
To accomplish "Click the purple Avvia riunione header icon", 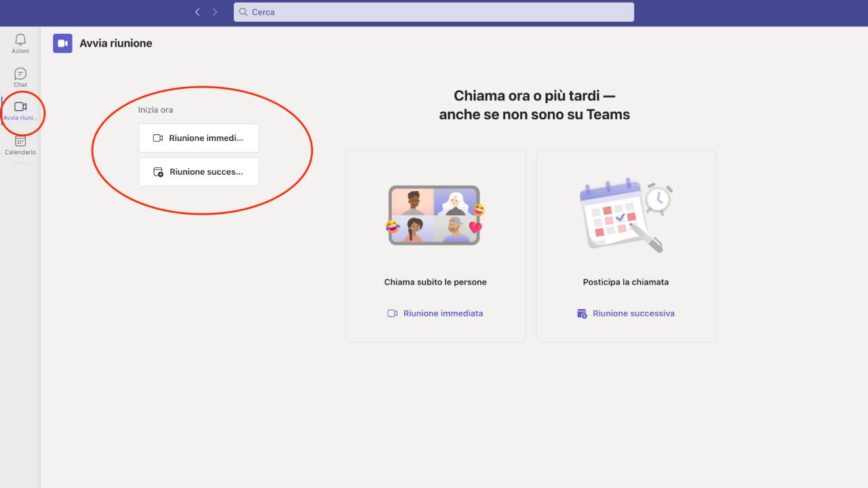I will pos(62,43).
